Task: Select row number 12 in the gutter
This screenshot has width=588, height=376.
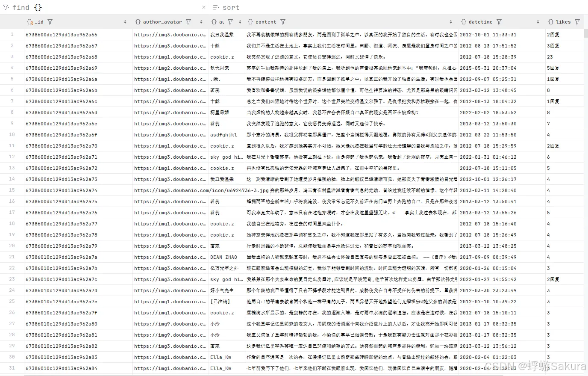Action: pyautogui.click(x=12, y=157)
